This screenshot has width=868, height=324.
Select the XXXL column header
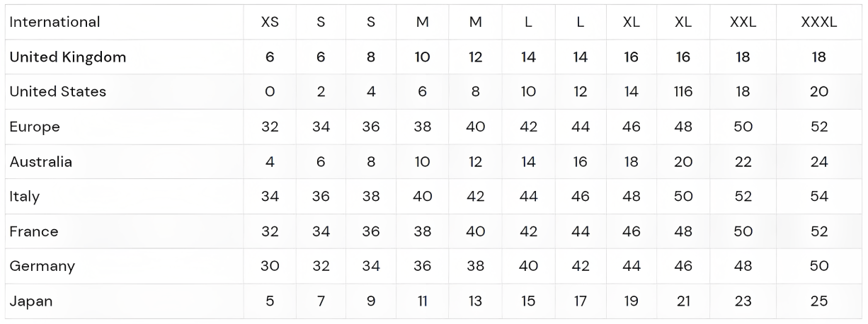[818, 22]
